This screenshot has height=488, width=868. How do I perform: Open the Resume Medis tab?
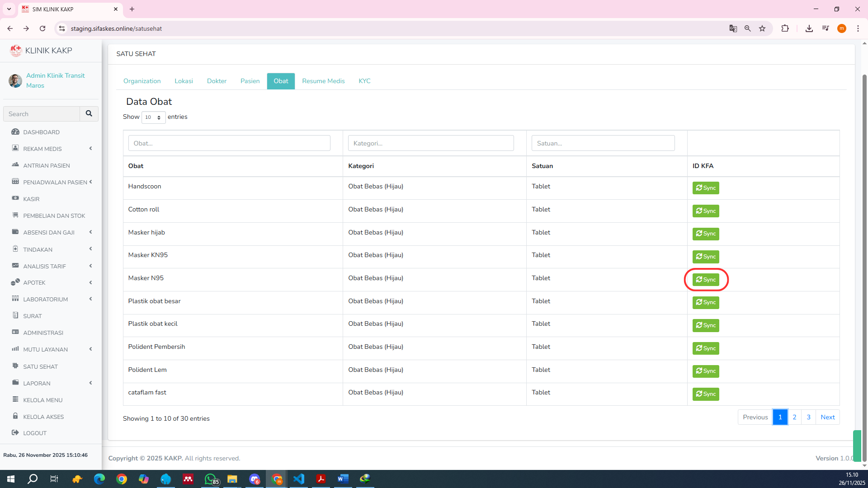click(x=323, y=81)
